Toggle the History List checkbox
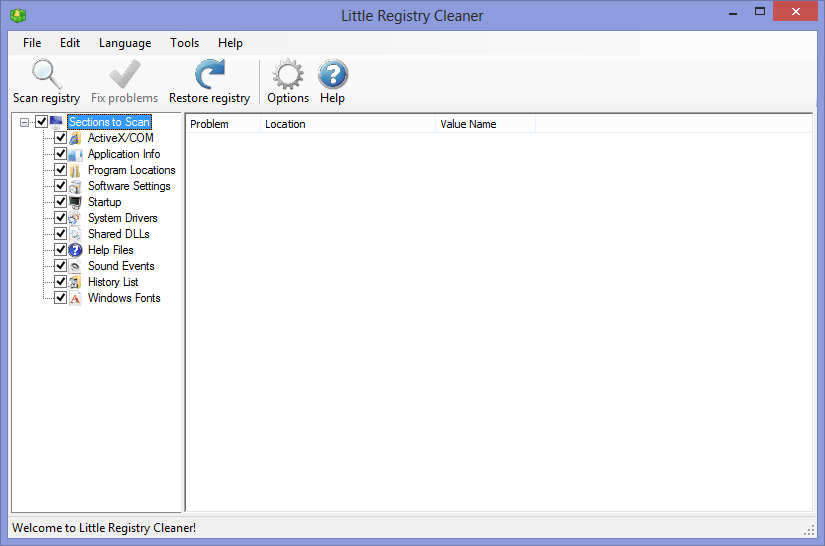The image size is (825, 546). (x=61, y=281)
